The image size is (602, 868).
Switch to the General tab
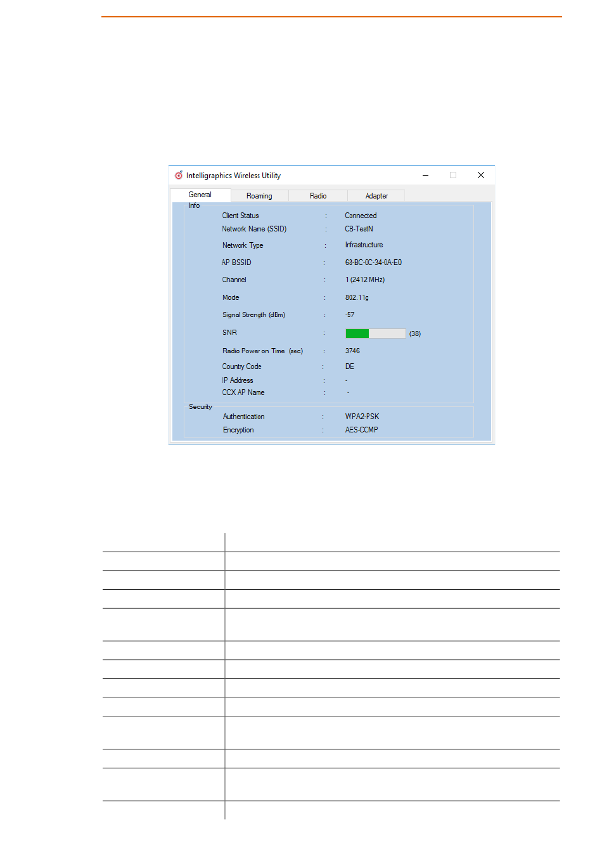(x=200, y=195)
